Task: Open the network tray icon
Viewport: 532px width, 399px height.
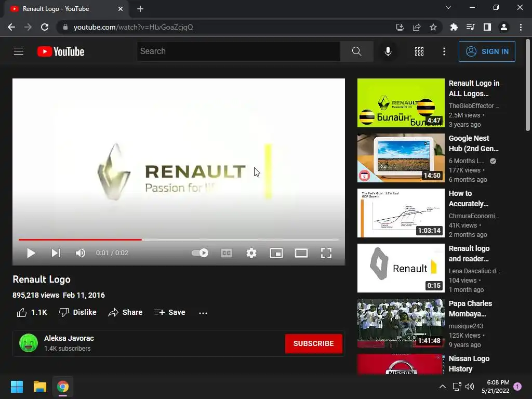Action: pyautogui.click(x=457, y=387)
